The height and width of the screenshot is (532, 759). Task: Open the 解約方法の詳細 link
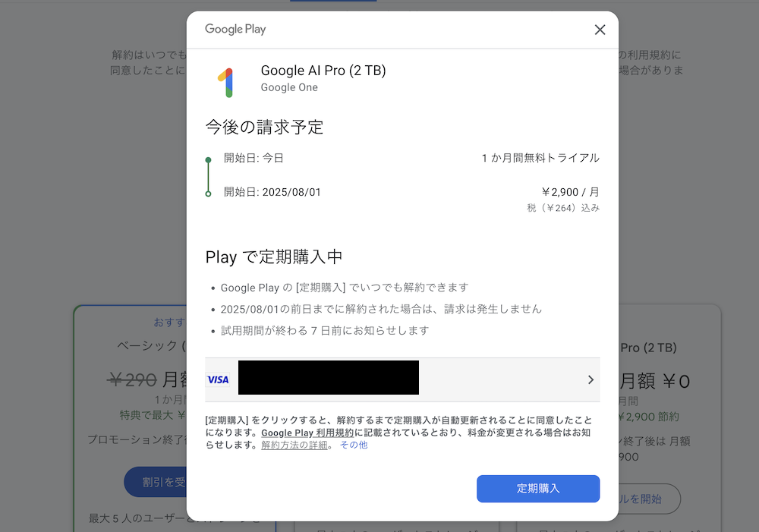(294, 445)
